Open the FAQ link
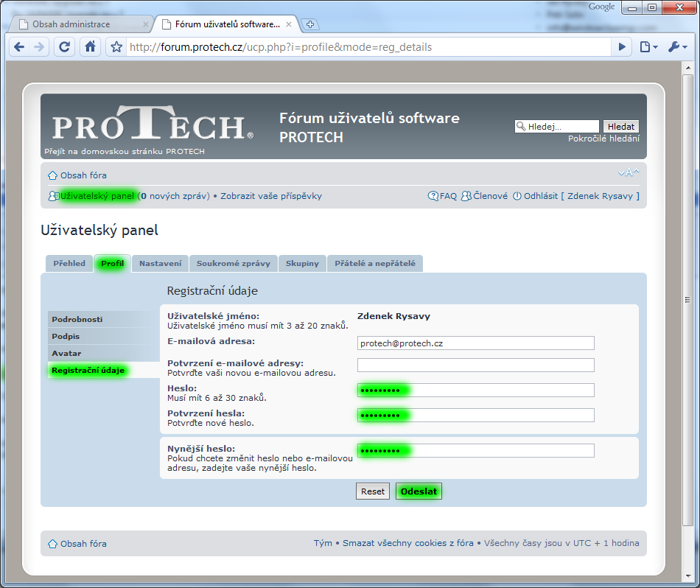Viewport: 700px width, 588px height. (448, 196)
